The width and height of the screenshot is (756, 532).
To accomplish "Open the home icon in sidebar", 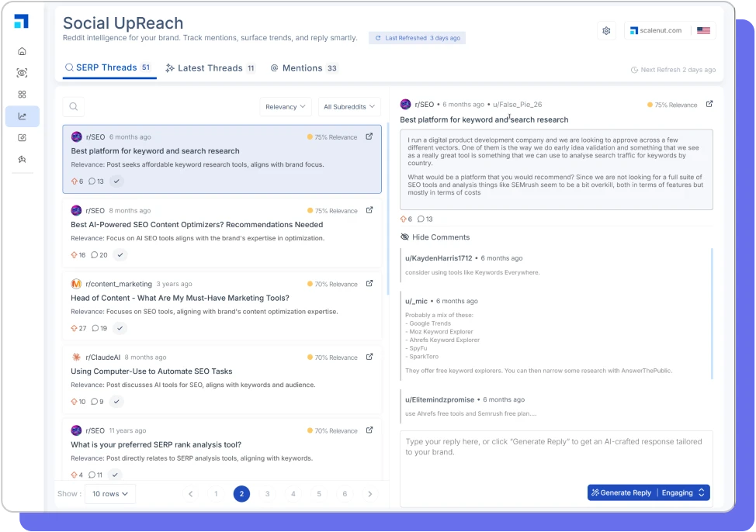I will click(x=22, y=51).
